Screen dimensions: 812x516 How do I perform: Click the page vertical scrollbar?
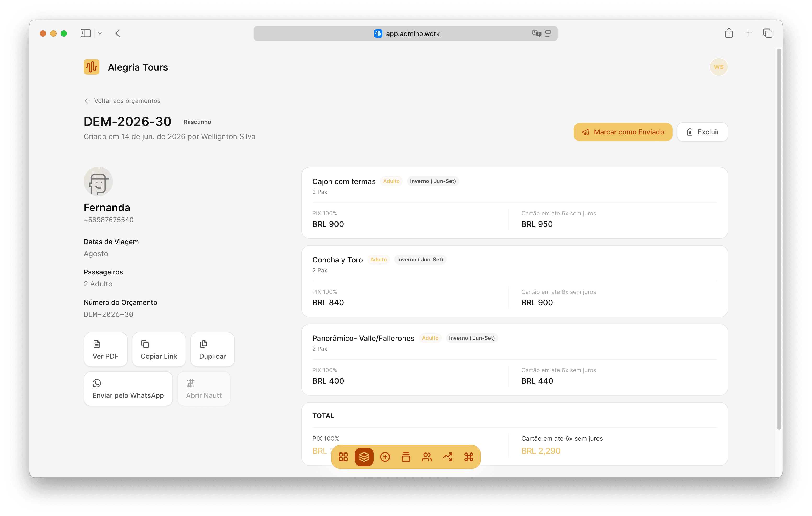(779, 239)
